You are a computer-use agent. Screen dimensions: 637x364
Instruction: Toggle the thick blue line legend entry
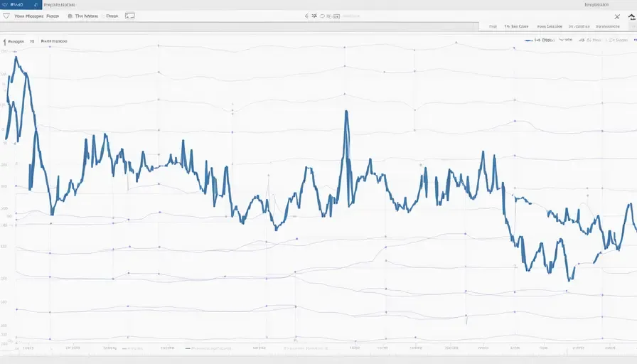(x=540, y=41)
